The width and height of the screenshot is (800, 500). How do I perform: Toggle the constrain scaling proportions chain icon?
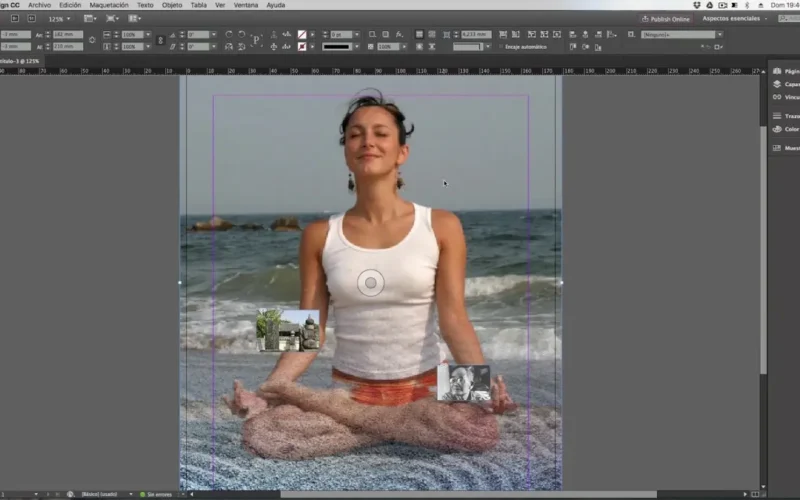(x=160, y=40)
